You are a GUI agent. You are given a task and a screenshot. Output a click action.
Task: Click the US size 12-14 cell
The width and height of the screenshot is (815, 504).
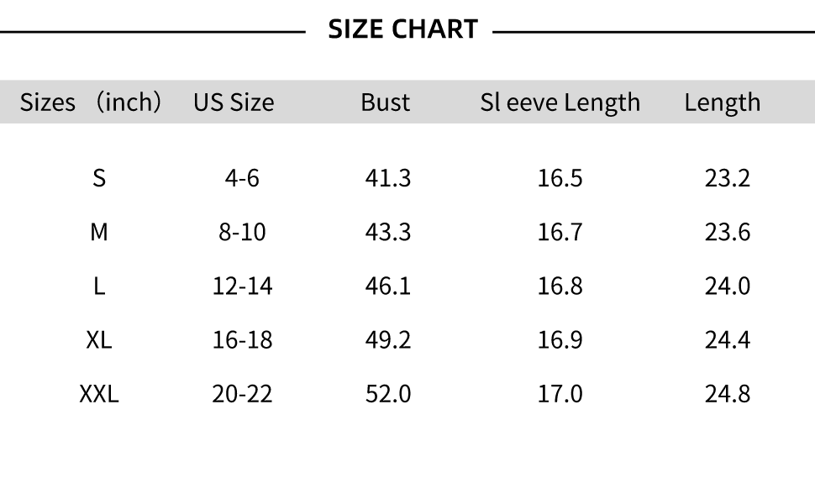[x=242, y=286]
